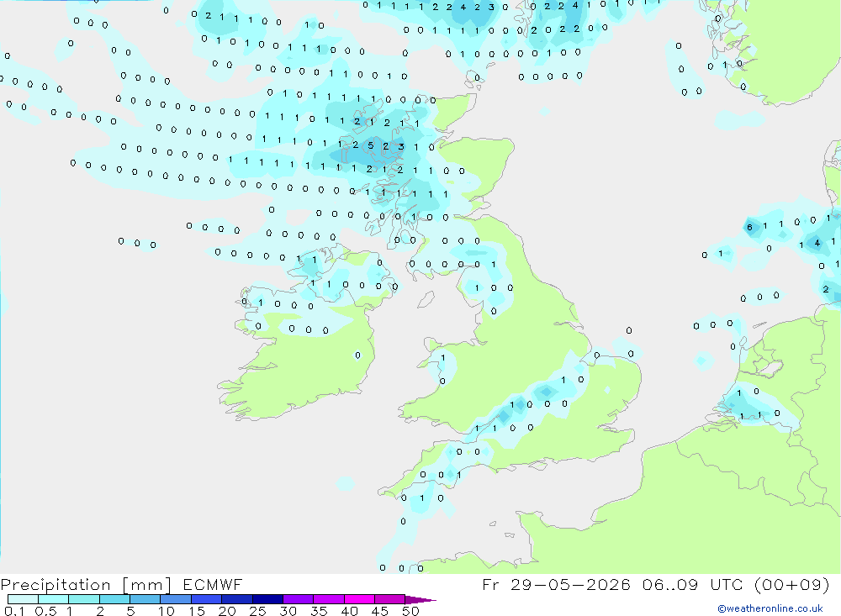Click the '20' legend scale label
The width and height of the screenshot is (841, 616).
click(x=227, y=611)
